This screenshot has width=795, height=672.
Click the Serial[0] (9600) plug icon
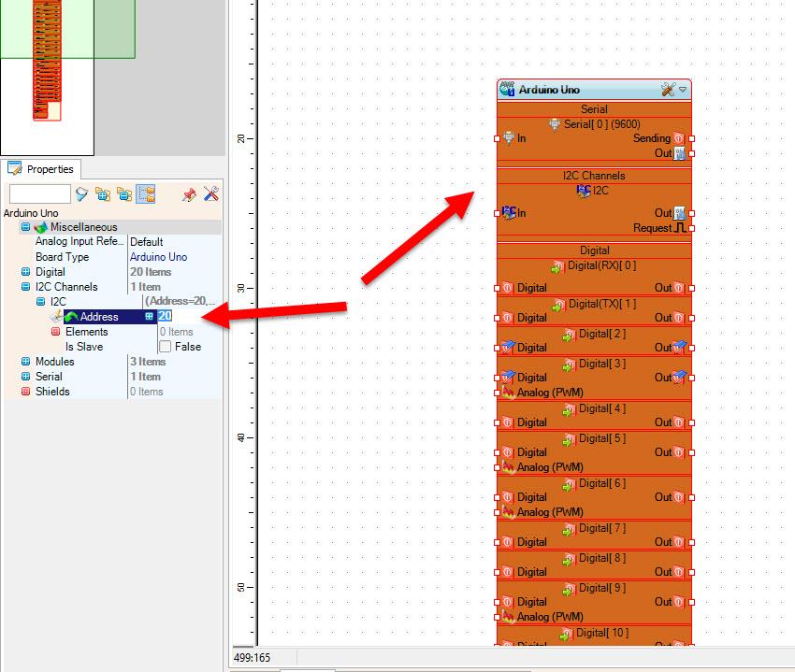(555, 124)
